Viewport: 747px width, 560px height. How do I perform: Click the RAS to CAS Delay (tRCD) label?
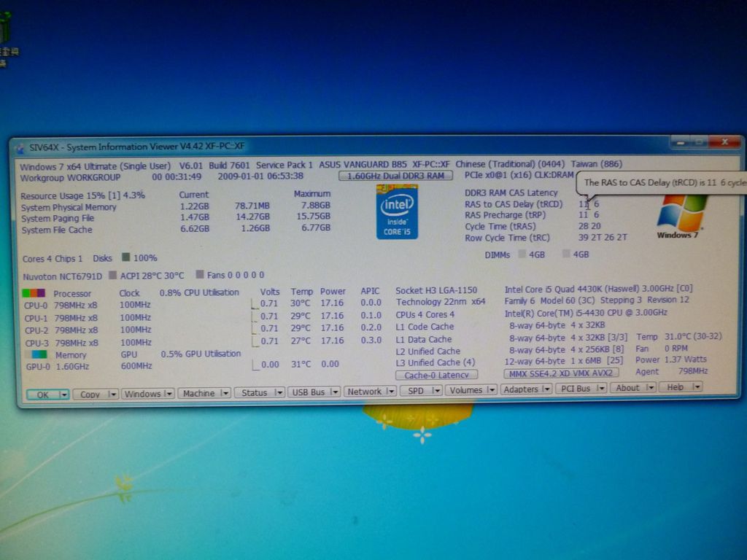(x=514, y=204)
